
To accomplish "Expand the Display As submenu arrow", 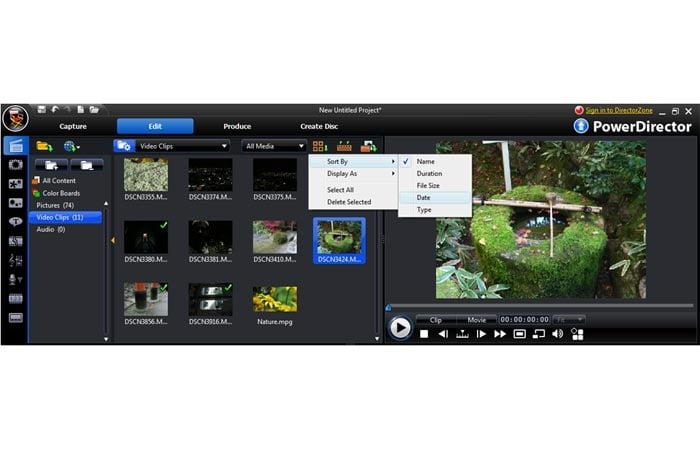I will pos(393,173).
